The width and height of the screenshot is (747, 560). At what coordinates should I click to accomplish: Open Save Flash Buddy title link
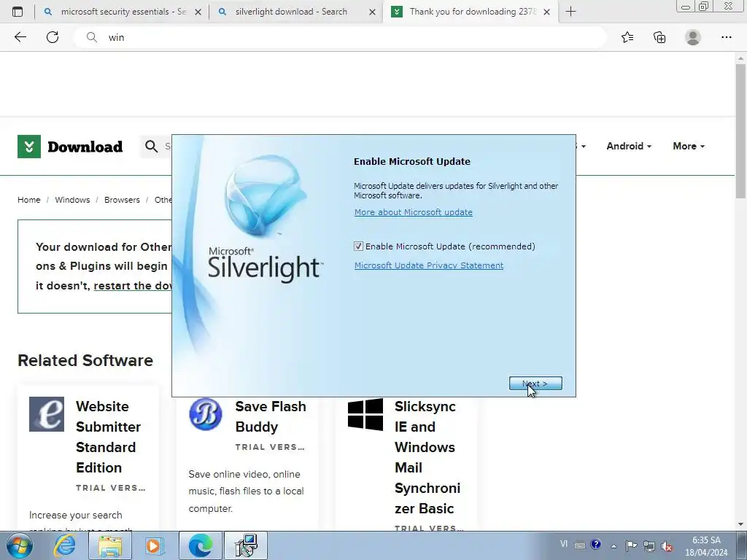point(271,416)
